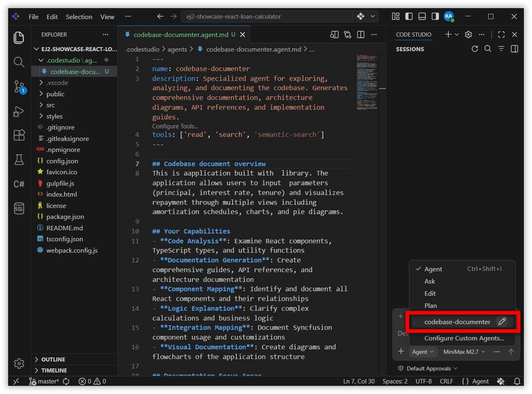Refresh the Sessions list
Image resolution: width=532 pixels, height=394 pixels.
[475, 49]
